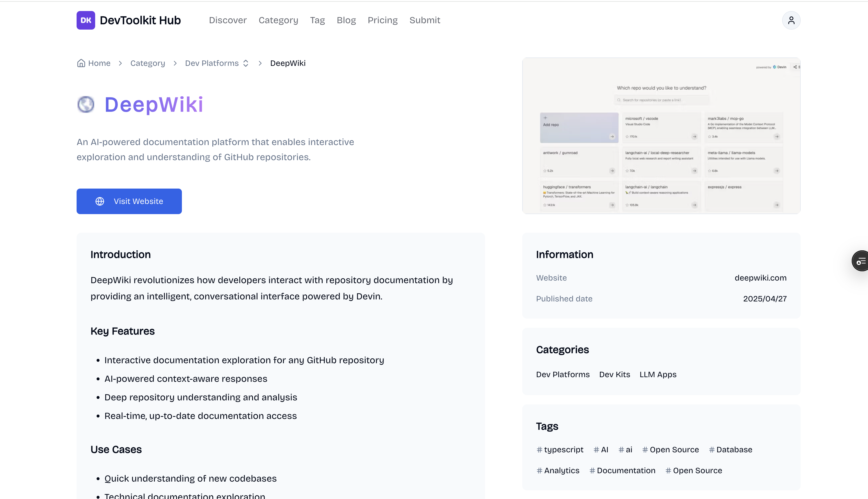Click the Visit Website button
The height and width of the screenshot is (499, 868).
tap(129, 201)
